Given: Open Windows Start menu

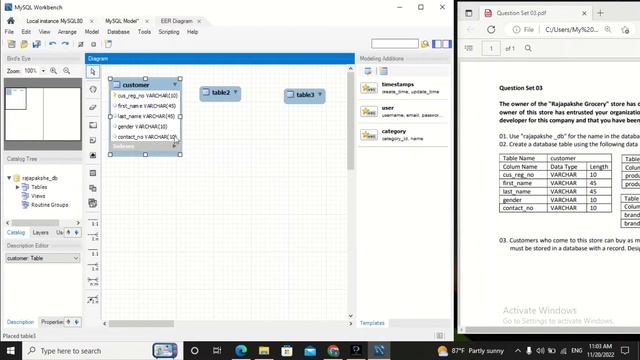Looking at the screenshot, I should point(11,351).
